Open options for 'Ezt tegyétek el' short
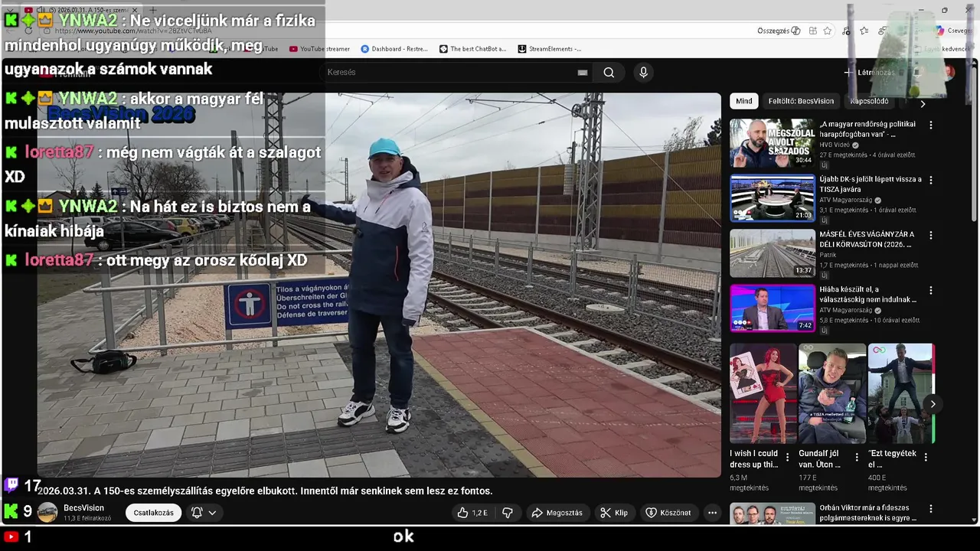 (925, 457)
